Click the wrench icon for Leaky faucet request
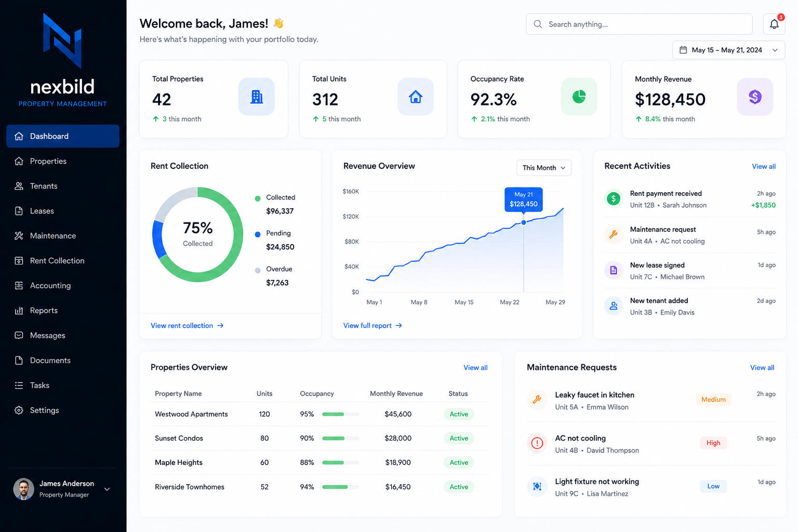Viewport: 798px width, 532px height. 537,400
